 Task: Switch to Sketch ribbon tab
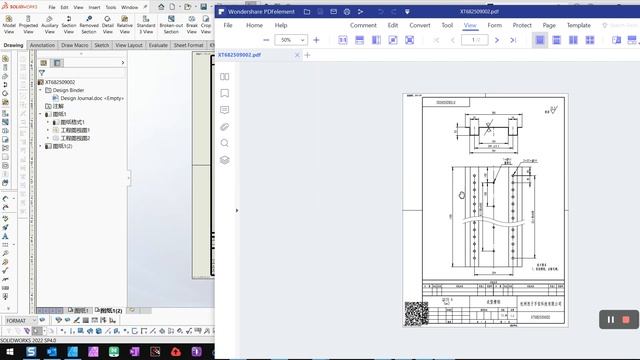102,45
